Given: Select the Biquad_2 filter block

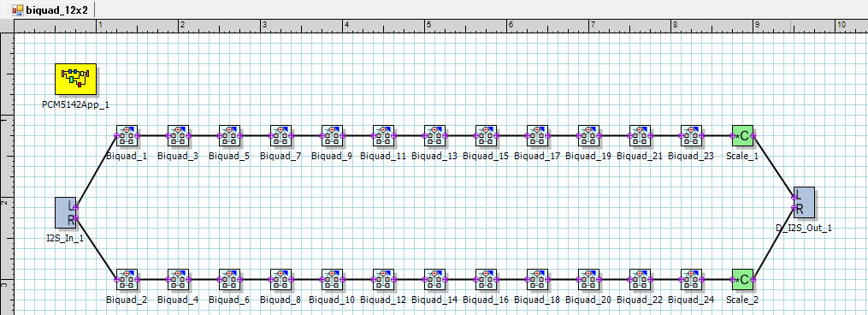Looking at the screenshot, I should tap(127, 280).
